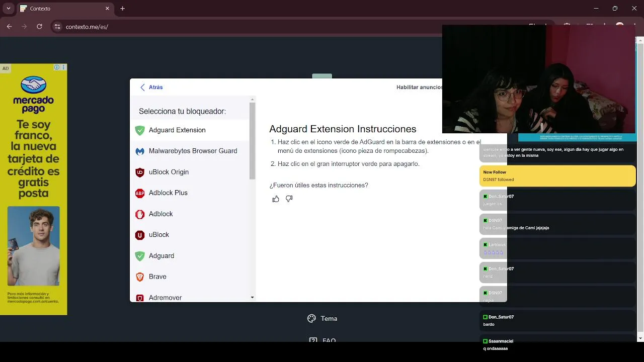
Task: Open the tab search dropdown arrow
Action: tap(8, 9)
